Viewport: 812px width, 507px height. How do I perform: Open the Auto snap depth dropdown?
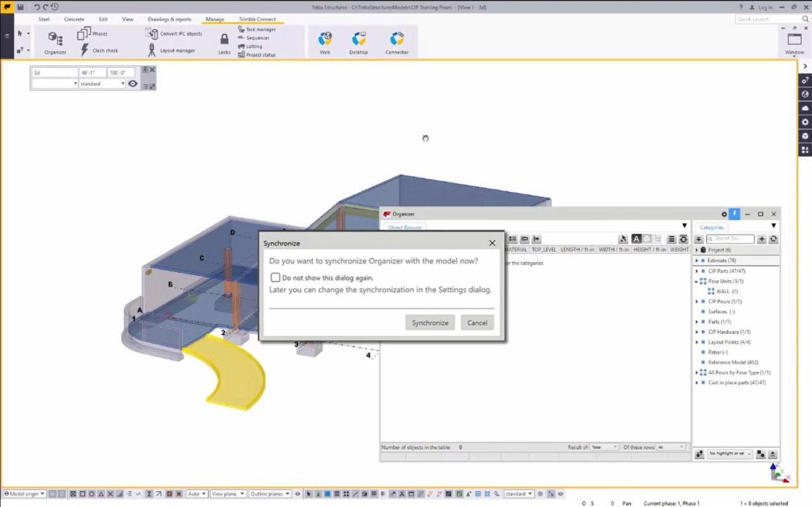coord(197,494)
